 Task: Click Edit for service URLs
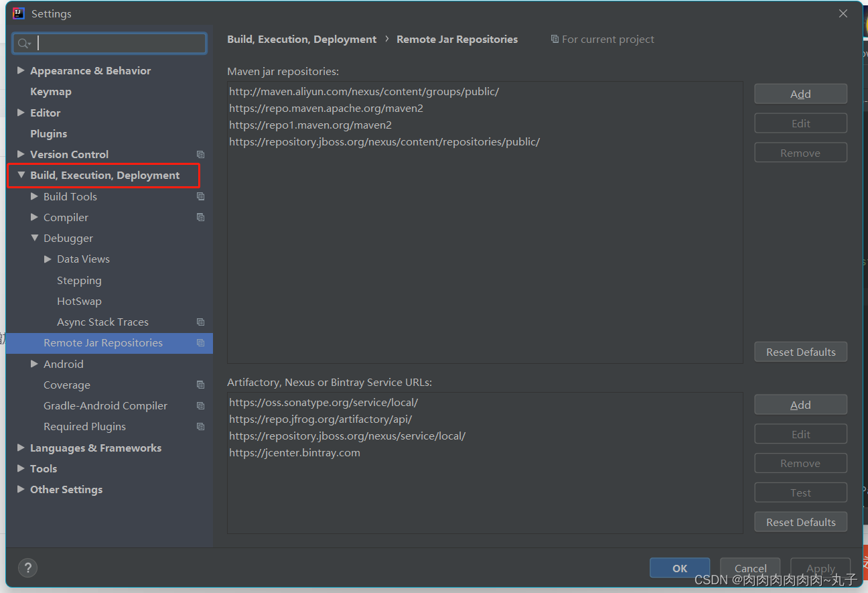click(x=800, y=434)
